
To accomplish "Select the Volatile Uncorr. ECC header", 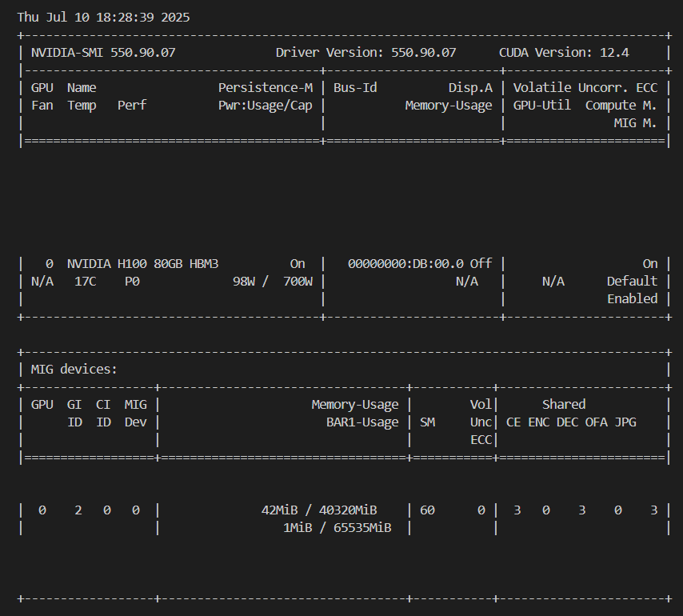I will pos(585,88).
